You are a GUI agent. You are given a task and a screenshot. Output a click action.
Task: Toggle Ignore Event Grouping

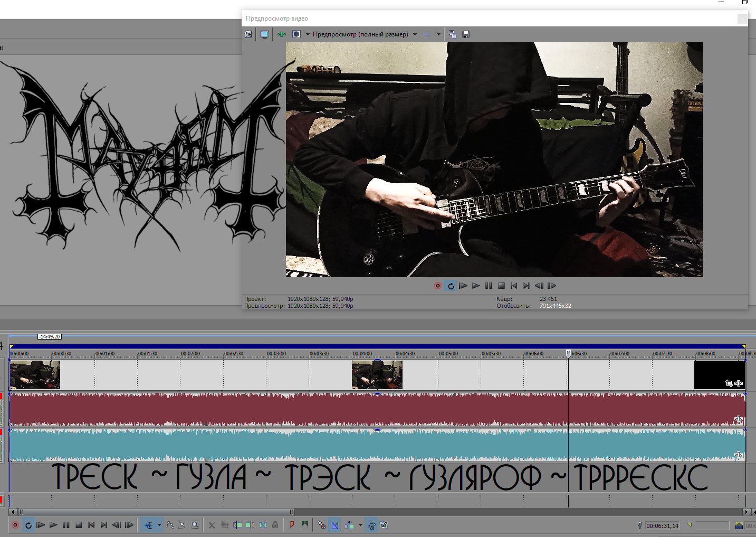(x=384, y=525)
